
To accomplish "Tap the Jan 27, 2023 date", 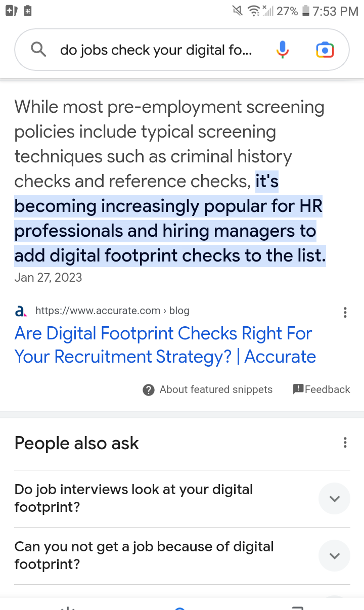I will coord(48,277).
